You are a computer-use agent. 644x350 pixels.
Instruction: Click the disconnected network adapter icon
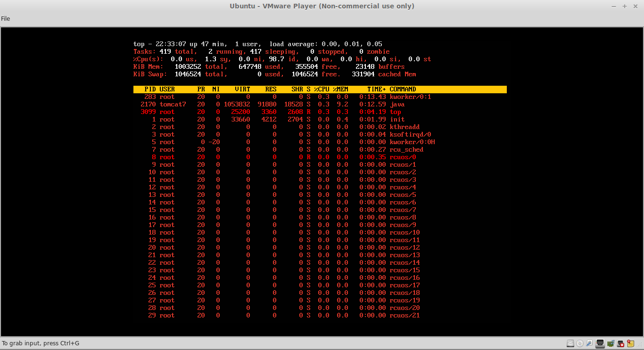[620, 343]
